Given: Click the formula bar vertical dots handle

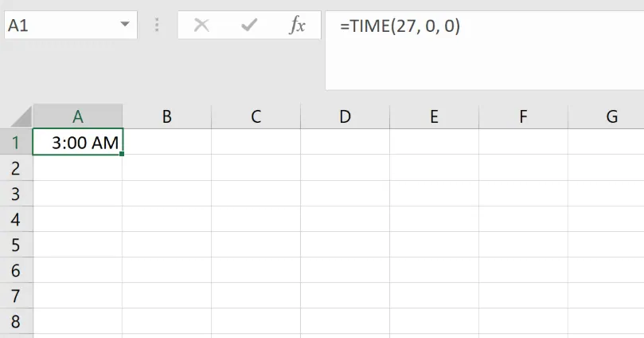Looking at the screenshot, I should (158, 26).
